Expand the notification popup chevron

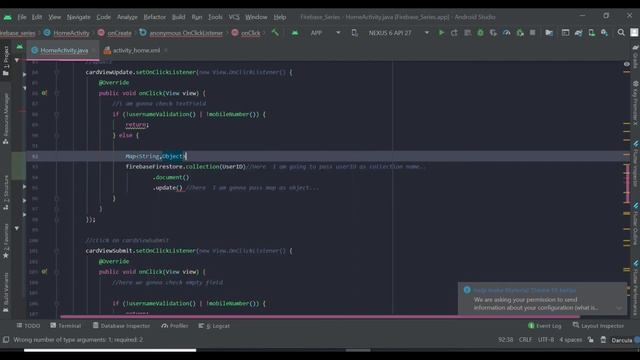[x=619, y=308]
